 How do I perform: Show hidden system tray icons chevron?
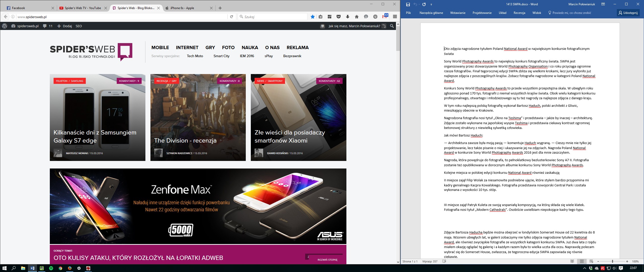coord(584,268)
